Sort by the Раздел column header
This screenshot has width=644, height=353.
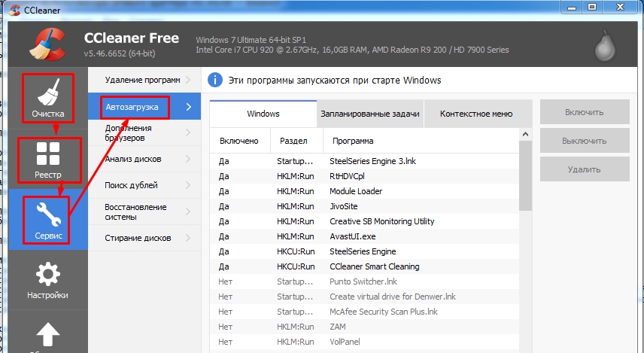click(297, 141)
